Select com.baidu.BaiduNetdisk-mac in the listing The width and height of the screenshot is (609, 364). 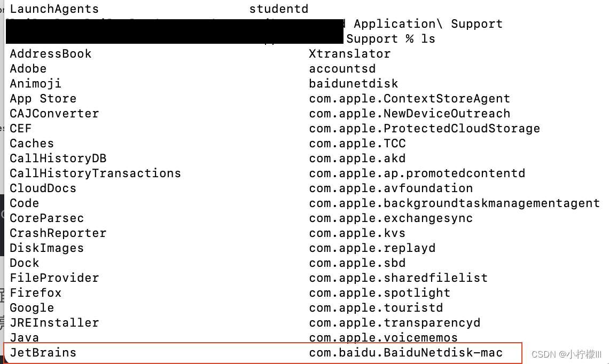(x=406, y=353)
